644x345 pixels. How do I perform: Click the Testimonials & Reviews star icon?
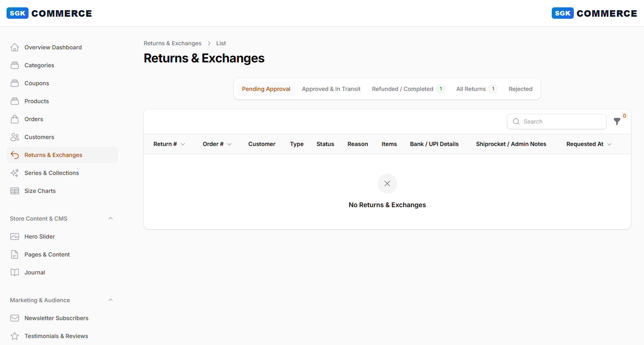15,336
